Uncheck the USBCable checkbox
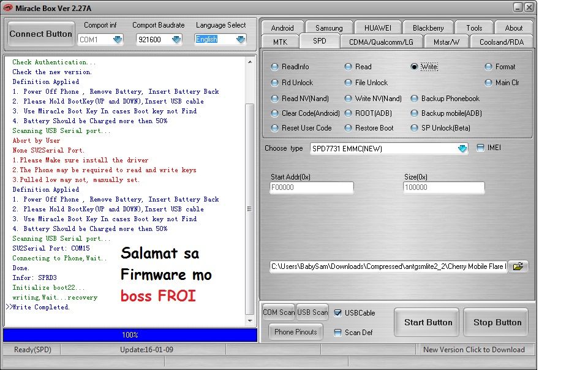This screenshot has width=588, height=370. [x=338, y=313]
